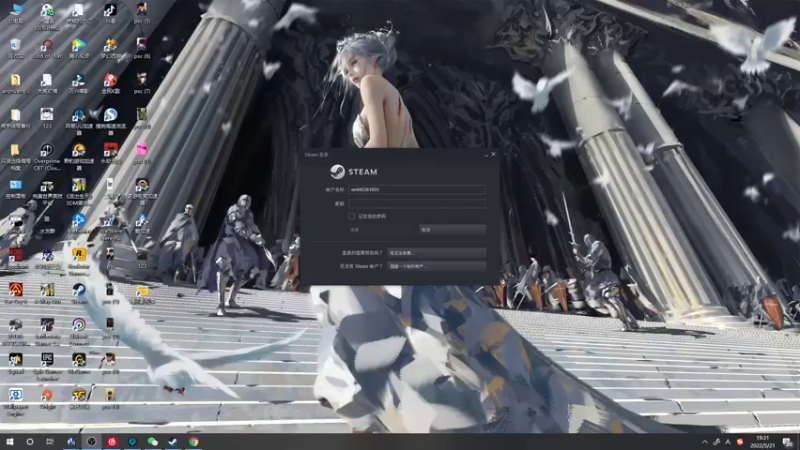This screenshot has height=450, width=800.
Task: Open the pink psc folder icon
Action: click(x=142, y=153)
